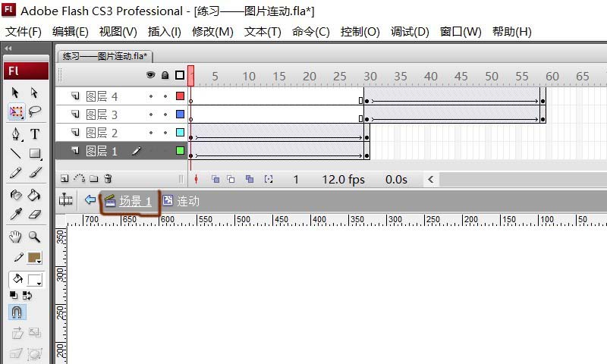The width and height of the screenshot is (607, 364).
Task: Open Modify Onion Markers menu
Action: tap(269, 179)
